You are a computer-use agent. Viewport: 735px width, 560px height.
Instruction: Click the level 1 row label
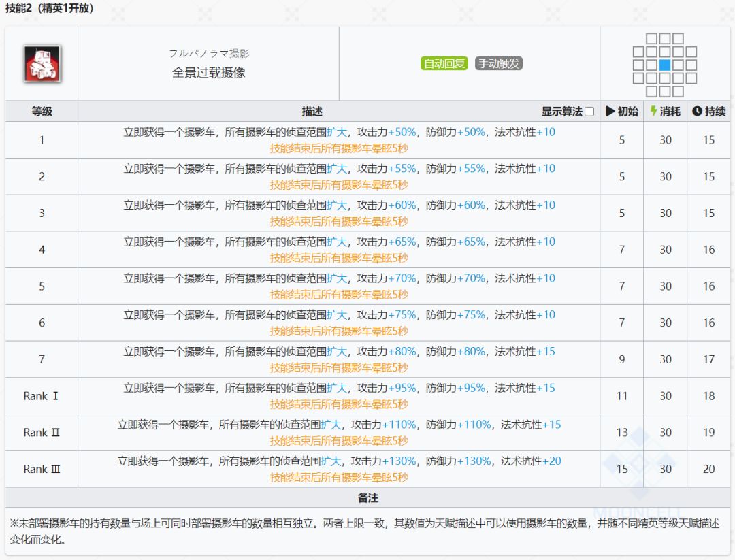tap(42, 140)
